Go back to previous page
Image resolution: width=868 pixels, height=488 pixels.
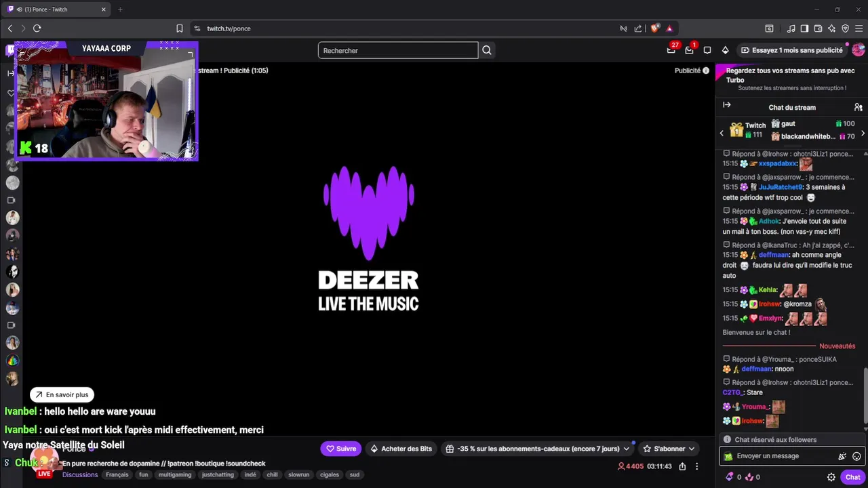click(x=9, y=28)
